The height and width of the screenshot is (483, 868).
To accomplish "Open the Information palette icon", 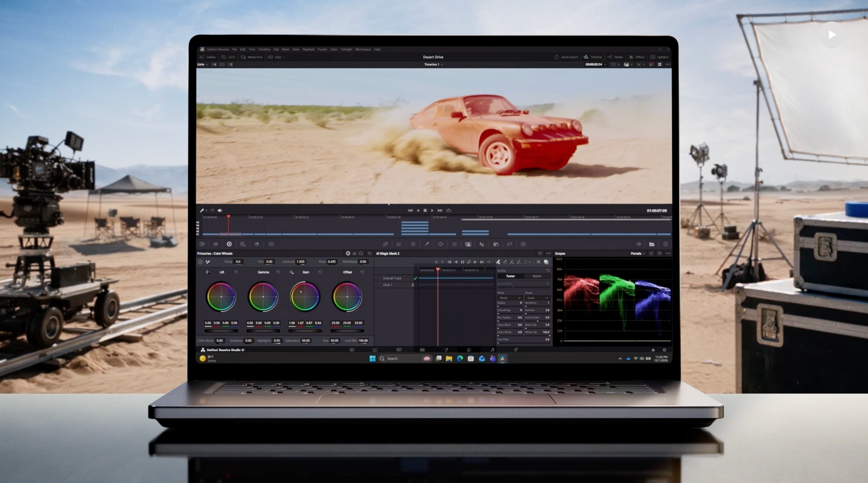I will coord(666,244).
